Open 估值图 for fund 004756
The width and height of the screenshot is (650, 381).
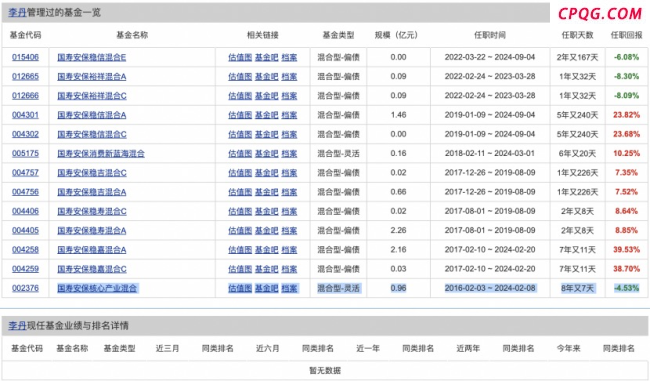pos(240,192)
